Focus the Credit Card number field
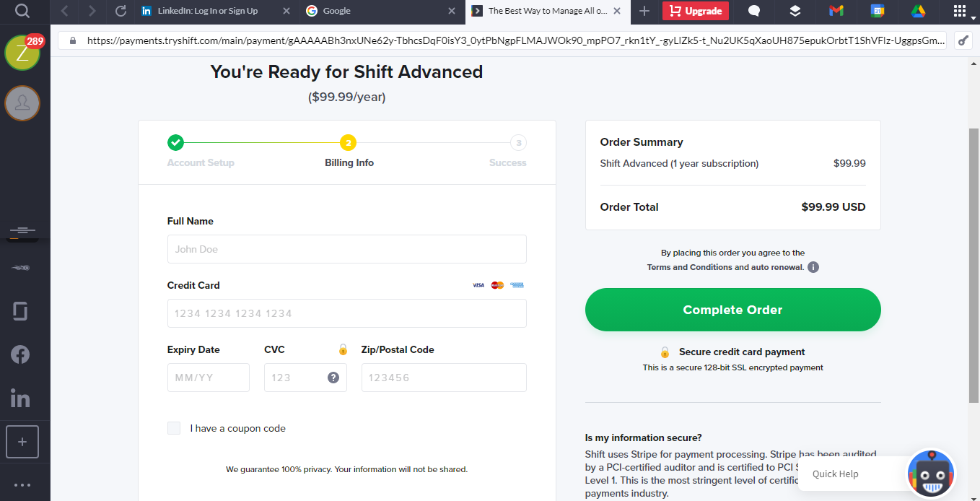Viewport: 980px width, 501px height. pos(346,313)
